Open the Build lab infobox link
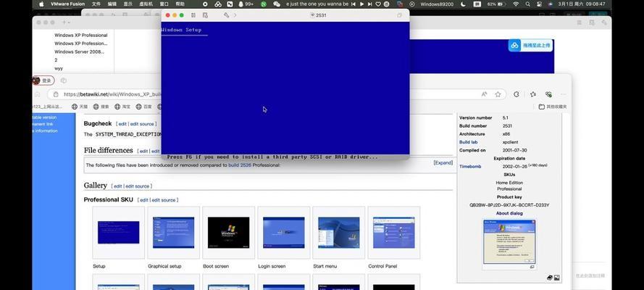Viewport: 644px width, 290px height. coord(468,142)
